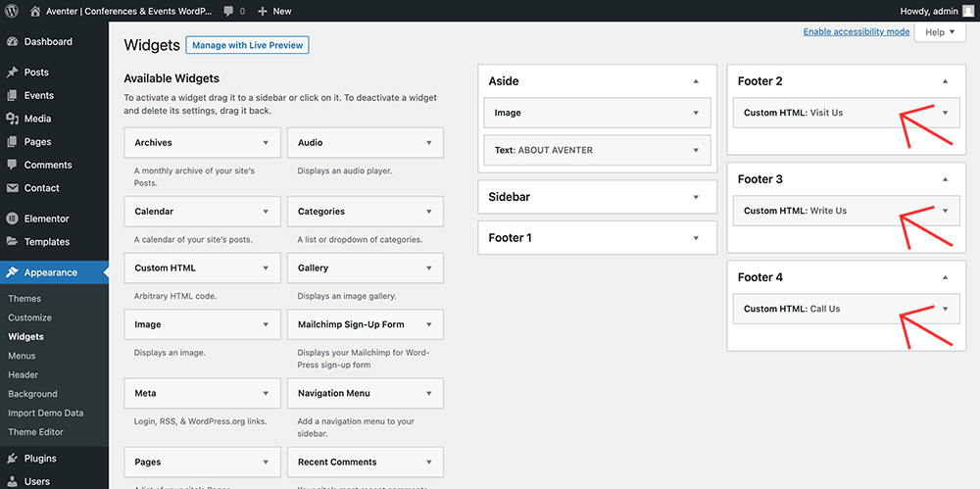Open Elementor from the sidebar icon
Image resolution: width=980 pixels, height=489 pixels.
click(13, 219)
